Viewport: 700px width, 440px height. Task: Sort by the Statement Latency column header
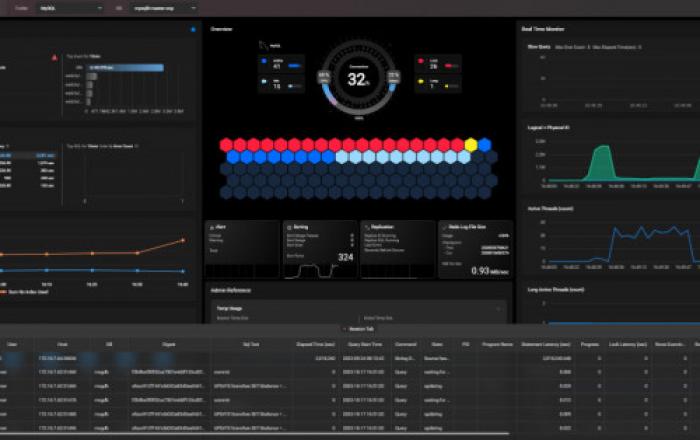546,344
